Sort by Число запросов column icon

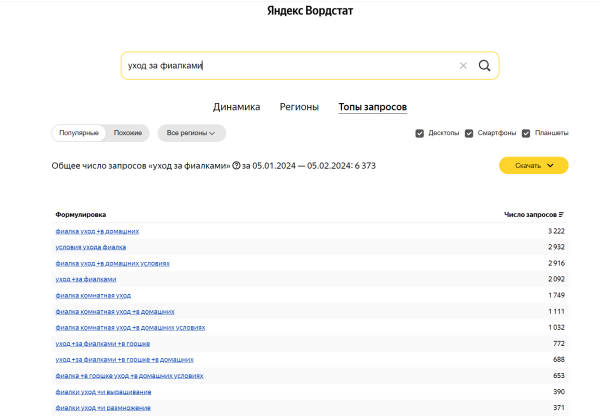pos(561,215)
